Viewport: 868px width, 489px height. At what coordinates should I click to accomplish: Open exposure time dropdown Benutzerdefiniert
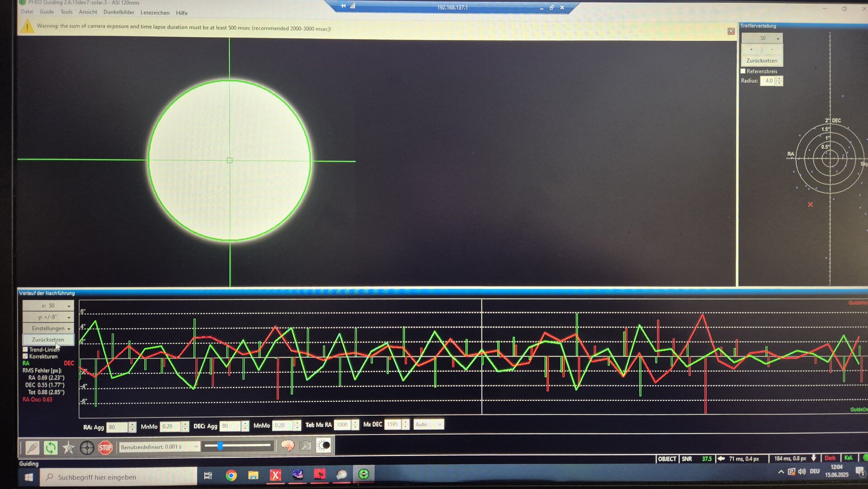pyautogui.click(x=159, y=447)
